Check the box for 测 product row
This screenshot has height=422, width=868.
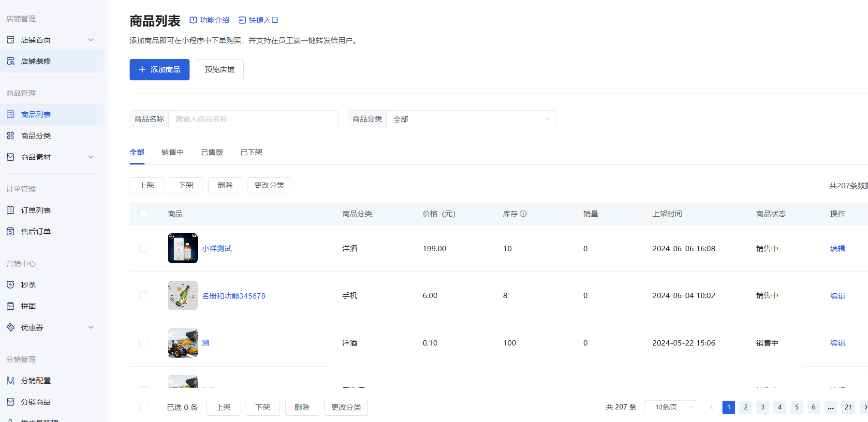pos(143,343)
